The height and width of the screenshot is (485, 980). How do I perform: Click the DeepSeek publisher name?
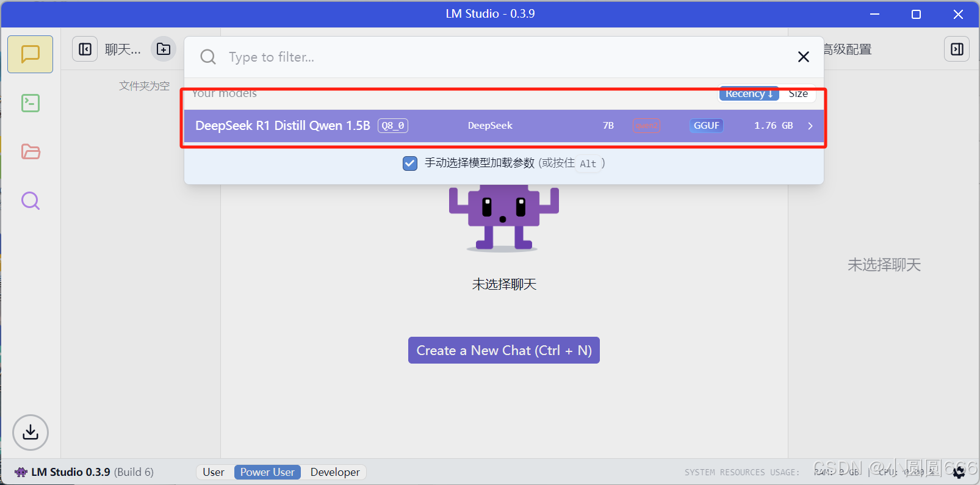[490, 126]
